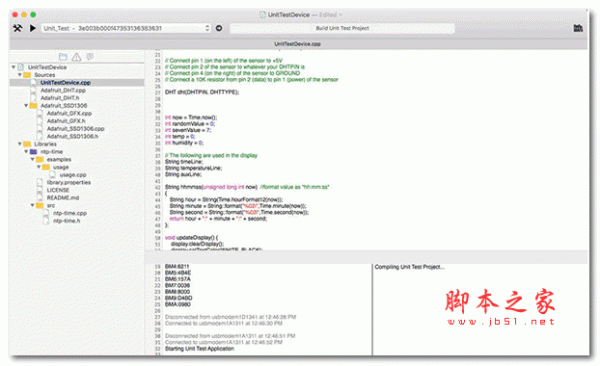The width and height of the screenshot is (600, 366).
Task: Open README.md file
Action: (x=63, y=198)
